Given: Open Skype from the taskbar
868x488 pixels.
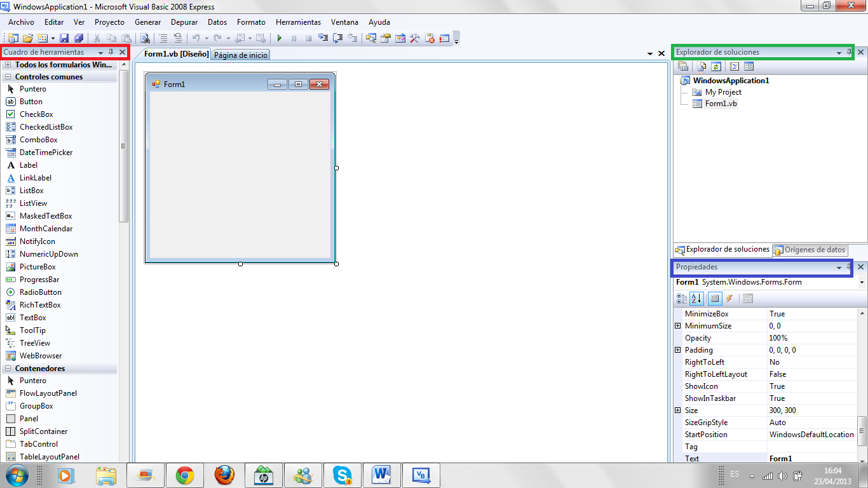Looking at the screenshot, I should [x=342, y=475].
